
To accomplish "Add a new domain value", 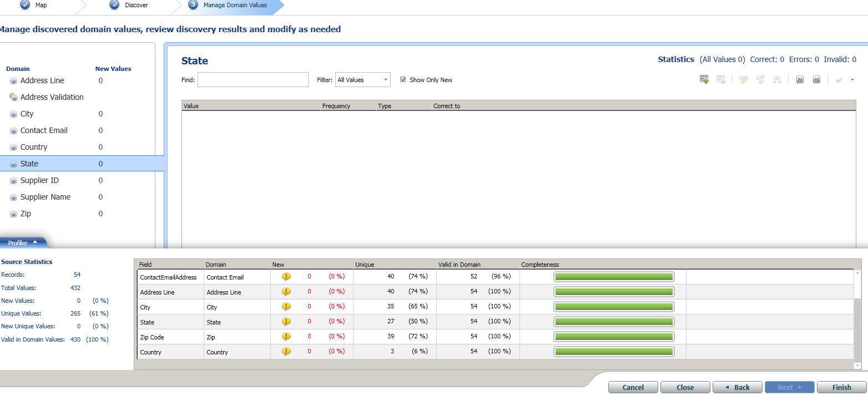I will [704, 79].
